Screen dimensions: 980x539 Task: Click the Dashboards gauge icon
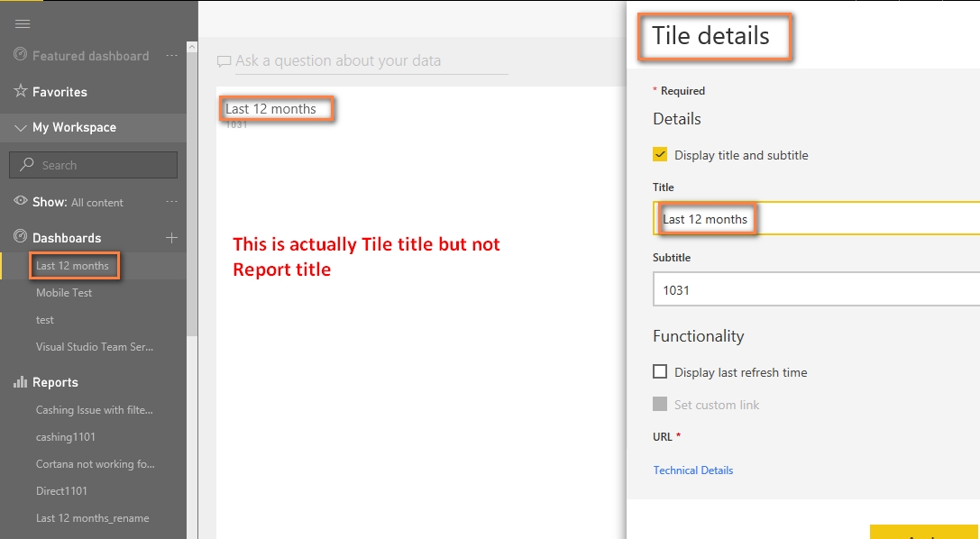21,237
